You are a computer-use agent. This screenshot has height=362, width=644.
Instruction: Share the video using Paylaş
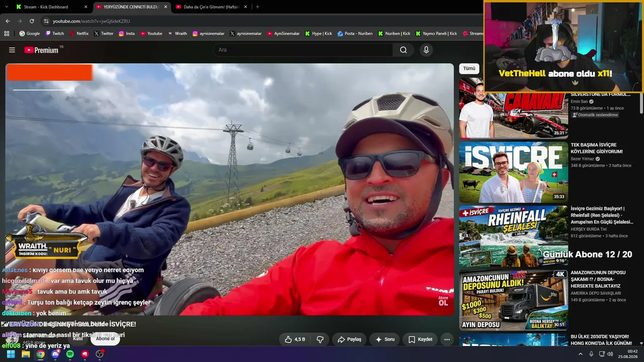coord(349,339)
